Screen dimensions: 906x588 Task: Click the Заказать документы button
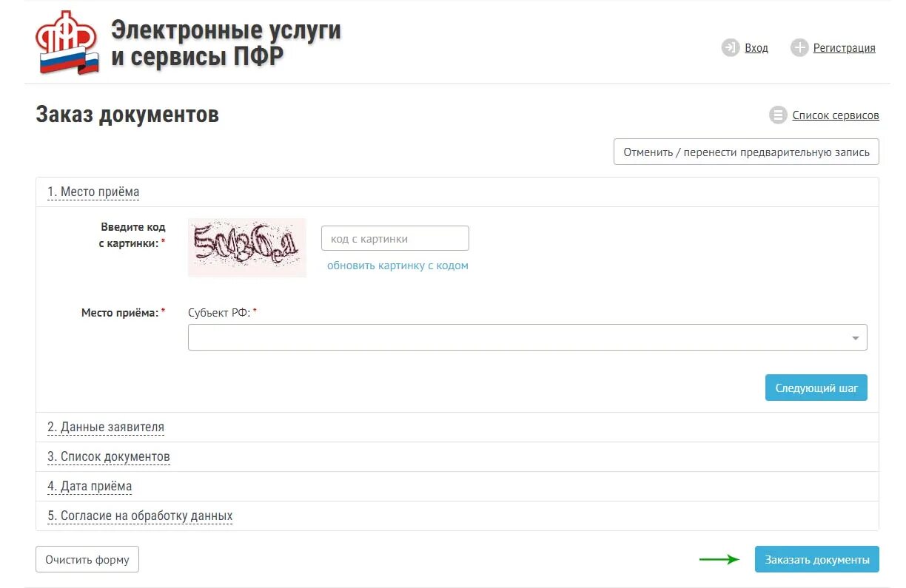(817, 560)
